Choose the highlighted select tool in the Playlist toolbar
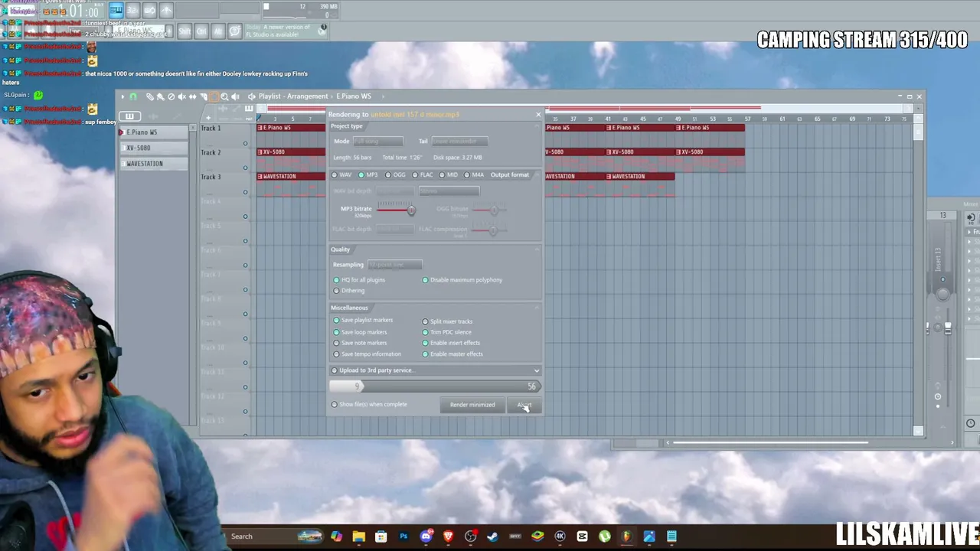Viewport: 980px width, 551px height. click(214, 96)
